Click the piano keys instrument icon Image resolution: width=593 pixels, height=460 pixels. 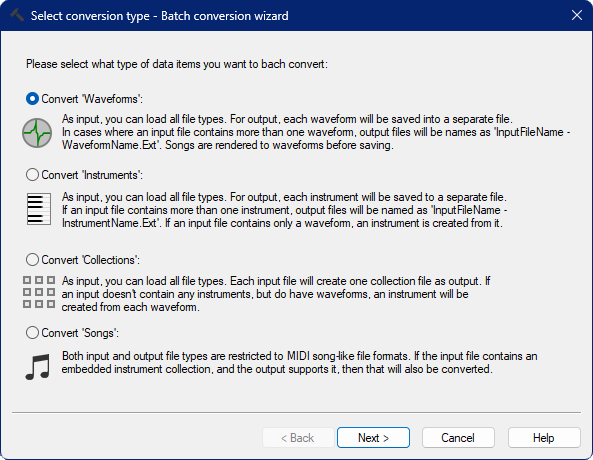(39, 209)
